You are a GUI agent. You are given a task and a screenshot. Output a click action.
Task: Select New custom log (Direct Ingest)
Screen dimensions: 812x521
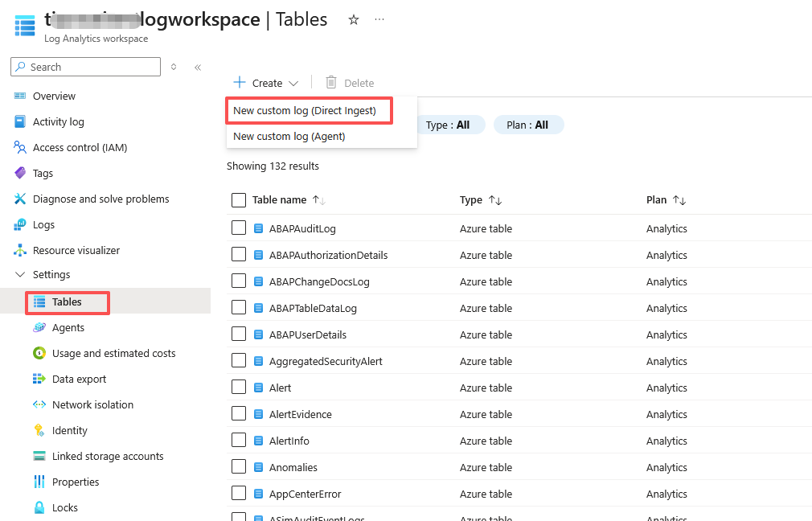(305, 110)
